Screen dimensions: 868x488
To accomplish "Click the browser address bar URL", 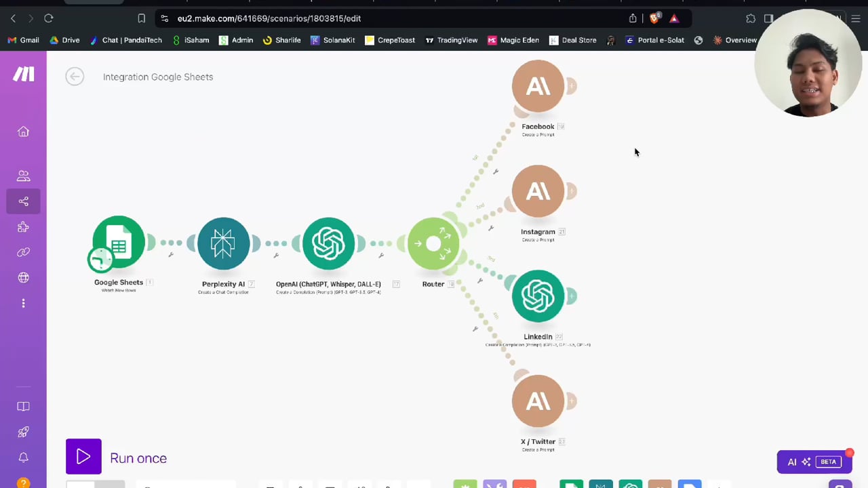I will click(269, 18).
